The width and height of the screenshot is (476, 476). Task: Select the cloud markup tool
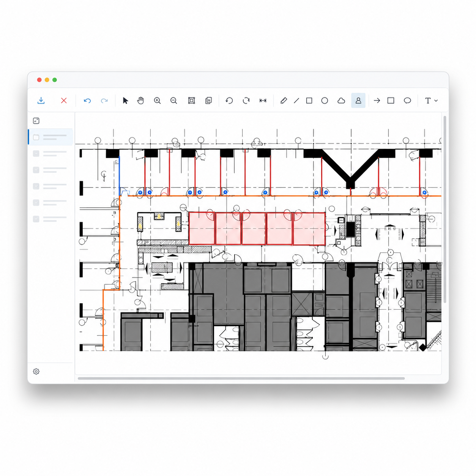click(341, 101)
